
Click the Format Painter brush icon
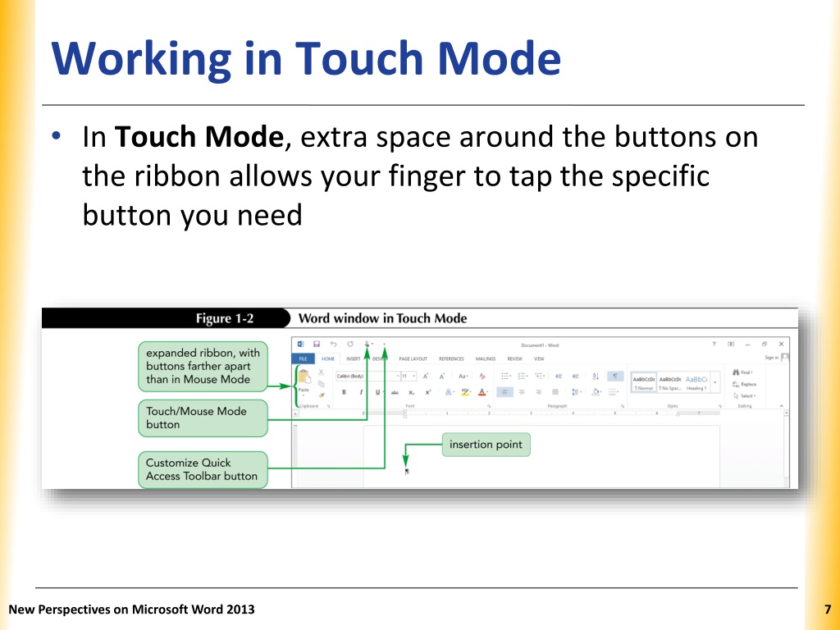(322, 395)
